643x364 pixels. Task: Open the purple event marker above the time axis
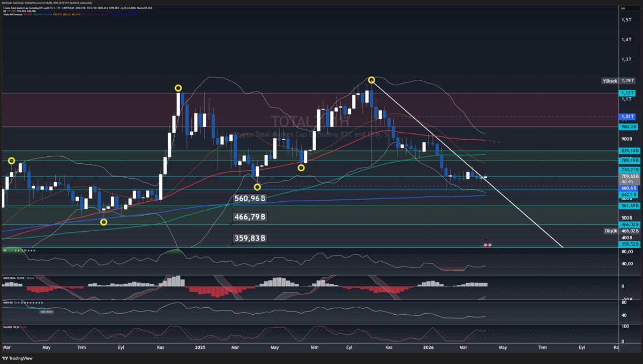[x=485, y=241]
